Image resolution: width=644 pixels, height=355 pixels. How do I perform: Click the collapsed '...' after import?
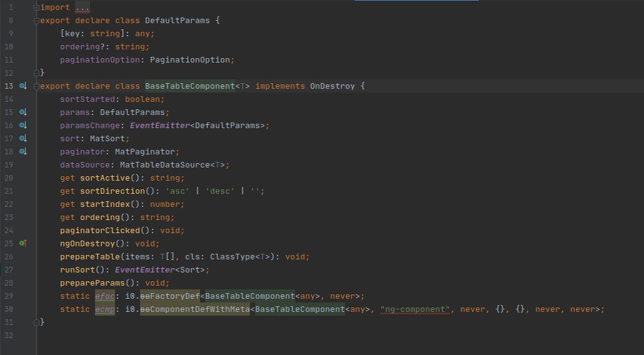pyautogui.click(x=82, y=7)
